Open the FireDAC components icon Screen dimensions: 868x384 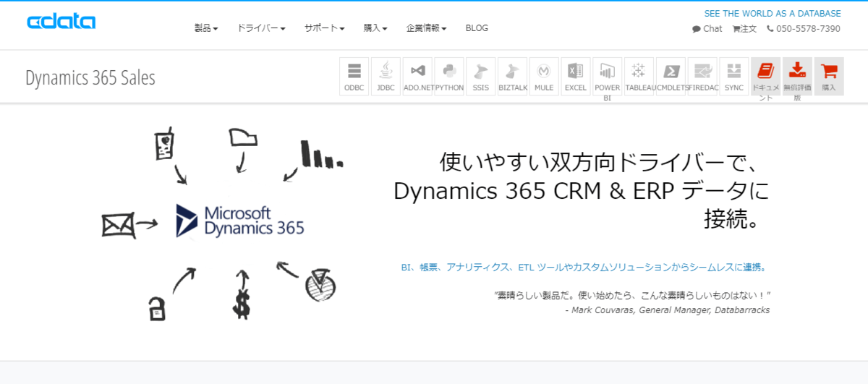point(702,76)
